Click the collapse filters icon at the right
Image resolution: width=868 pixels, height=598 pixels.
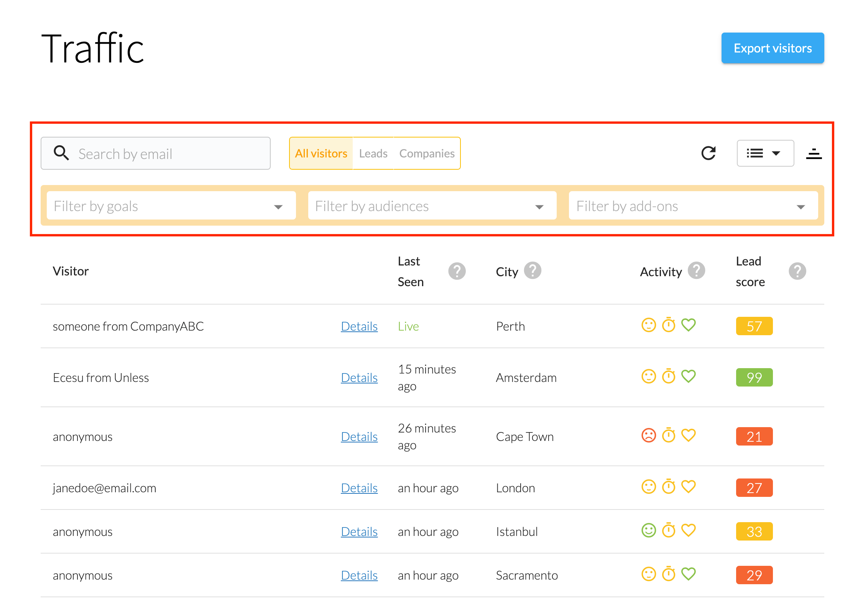(x=814, y=154)
